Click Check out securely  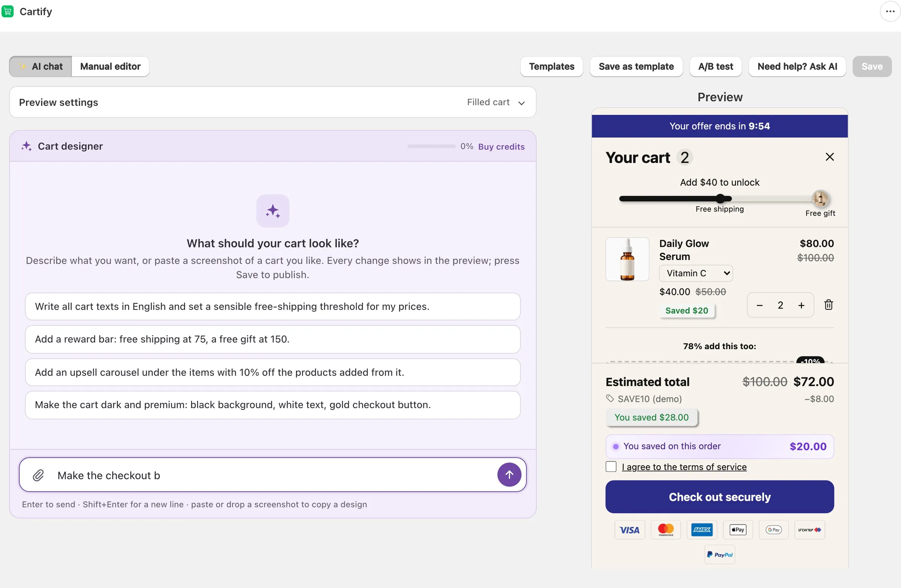720,497
